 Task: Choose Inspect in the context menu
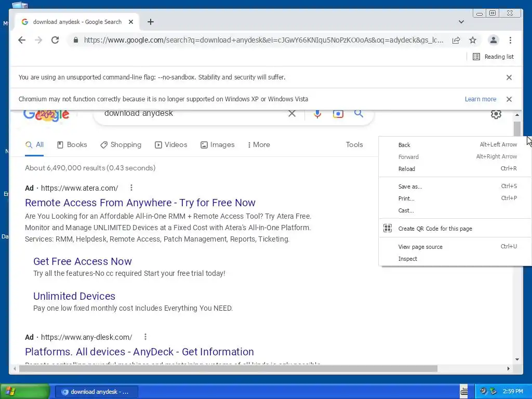pyautogui.click(x=455, y=259)
